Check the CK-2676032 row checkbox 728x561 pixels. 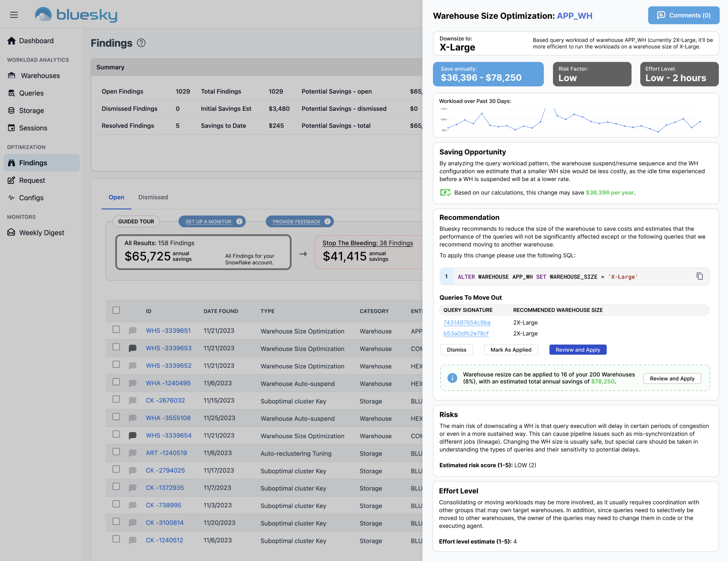(116, 399)
